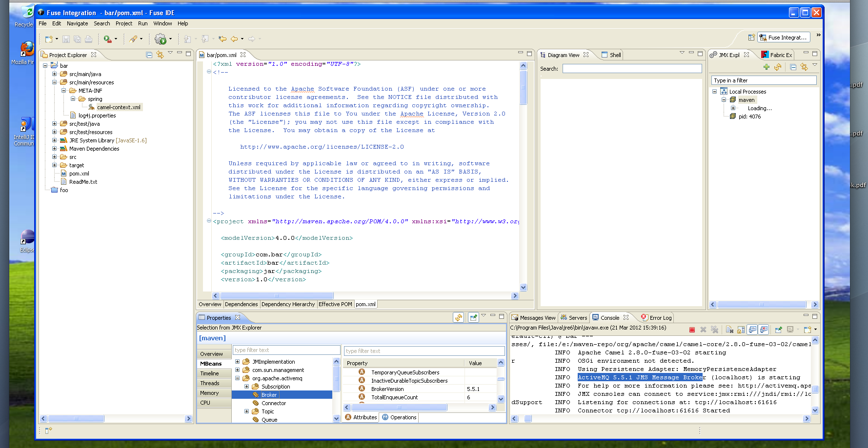The image size is (868, 448).
Task: Select the Operations tab in Properties
Action: 399,417
